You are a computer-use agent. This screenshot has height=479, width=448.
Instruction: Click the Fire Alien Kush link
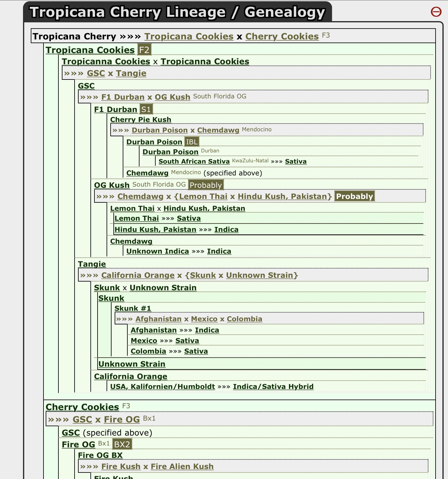pyautogui.click(x=182, y=467)
